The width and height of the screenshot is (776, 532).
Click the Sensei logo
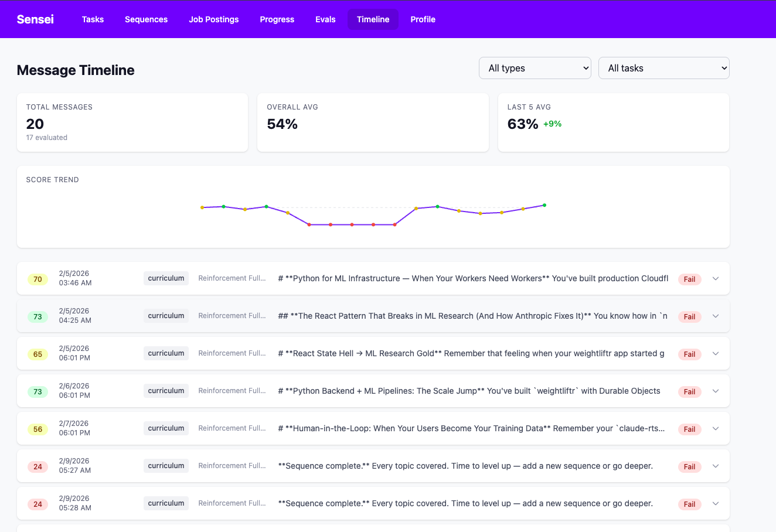35,19
